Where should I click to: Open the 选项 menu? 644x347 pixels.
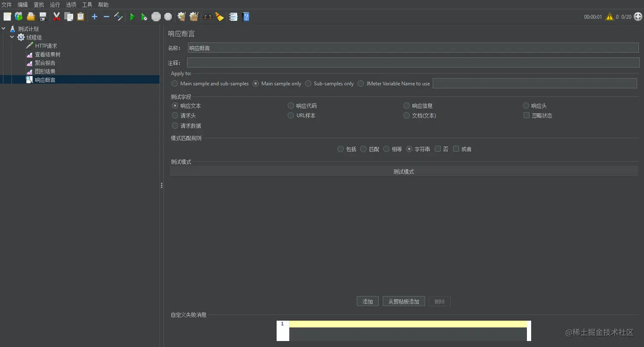71,5
